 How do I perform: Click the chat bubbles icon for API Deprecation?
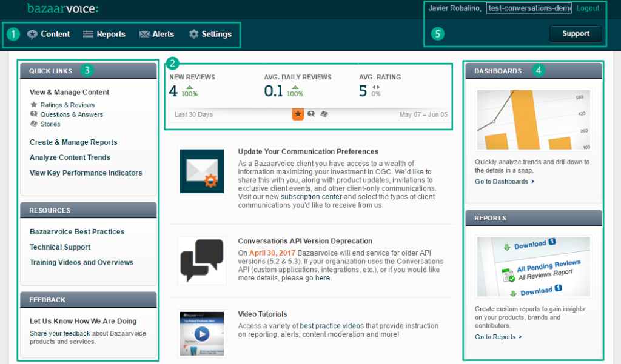click(x=201, y=260)
